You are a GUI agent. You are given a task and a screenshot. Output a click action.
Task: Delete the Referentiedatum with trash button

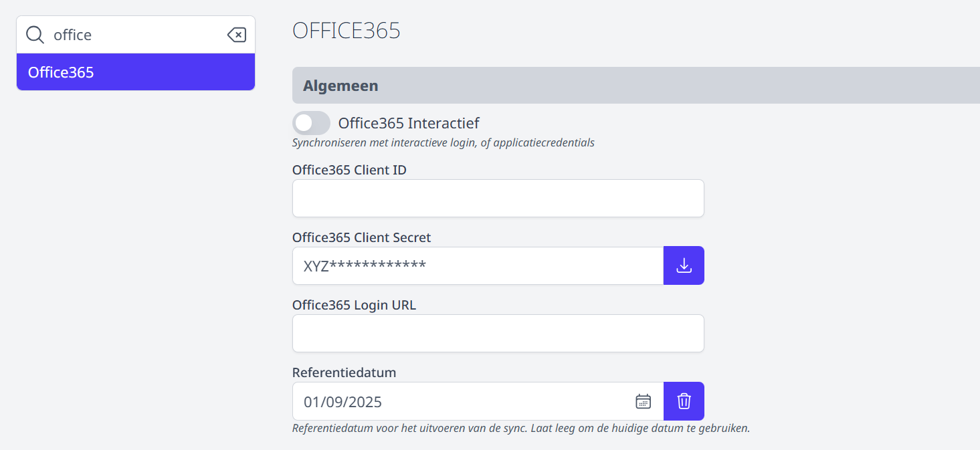tap(684, 401)
